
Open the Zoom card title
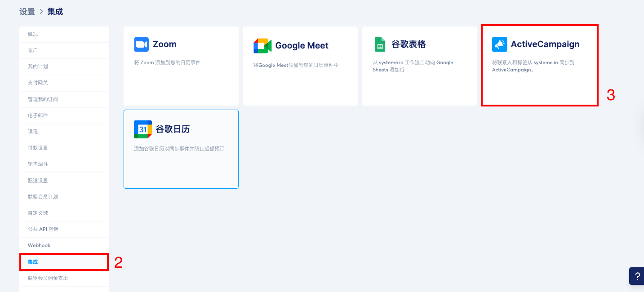coord(164,44)
